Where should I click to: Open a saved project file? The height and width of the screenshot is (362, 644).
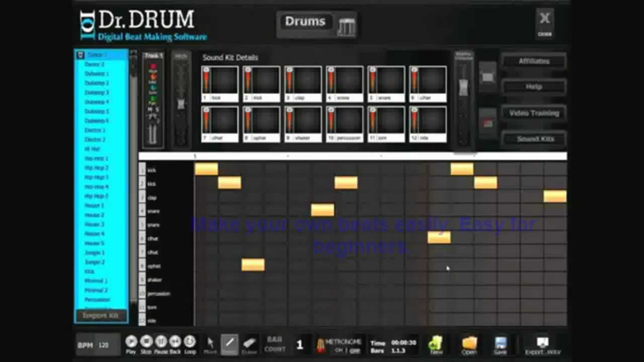tap(469, 345)
